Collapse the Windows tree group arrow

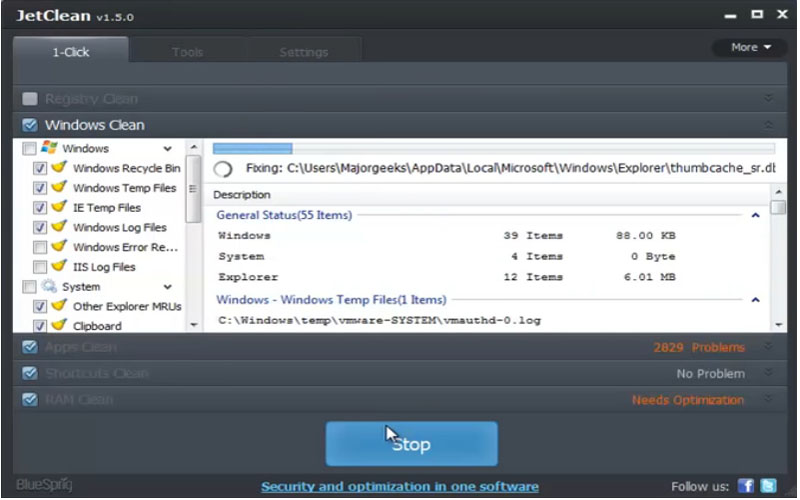[167, 149]
